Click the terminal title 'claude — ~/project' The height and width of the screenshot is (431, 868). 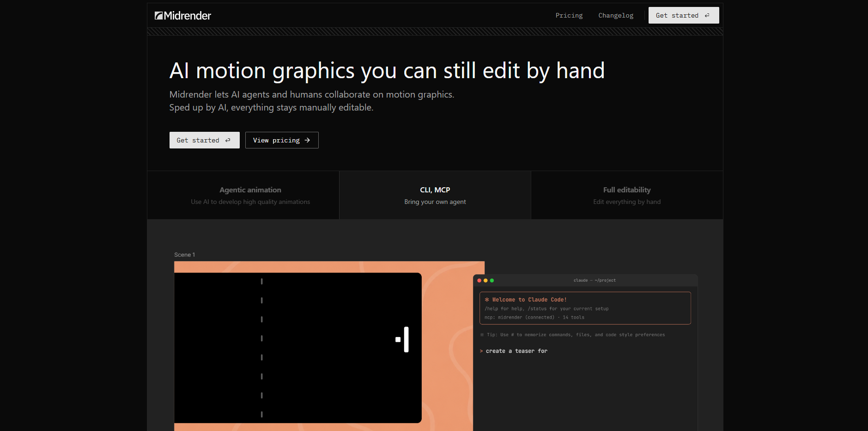595,280
